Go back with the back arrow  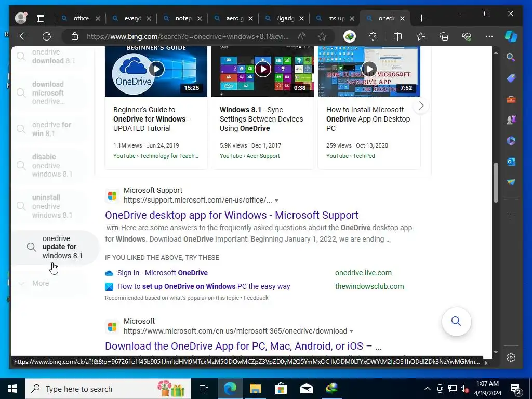tap(24, 36)
